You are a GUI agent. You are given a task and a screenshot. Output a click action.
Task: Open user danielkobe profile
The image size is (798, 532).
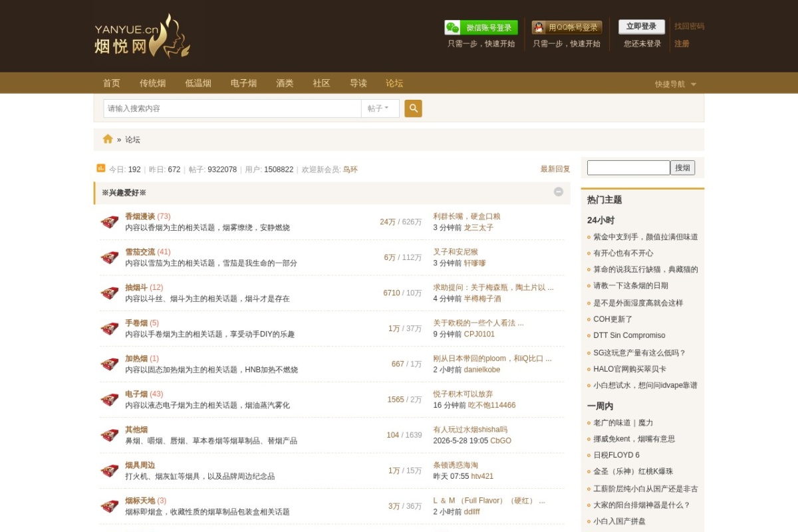coord(482,370)
